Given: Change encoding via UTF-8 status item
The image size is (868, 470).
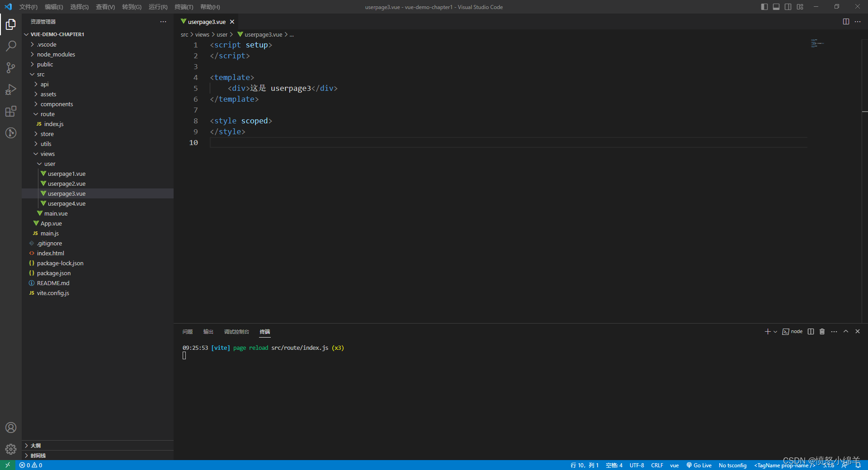Looking at the screenshot, I should point(637,465).
